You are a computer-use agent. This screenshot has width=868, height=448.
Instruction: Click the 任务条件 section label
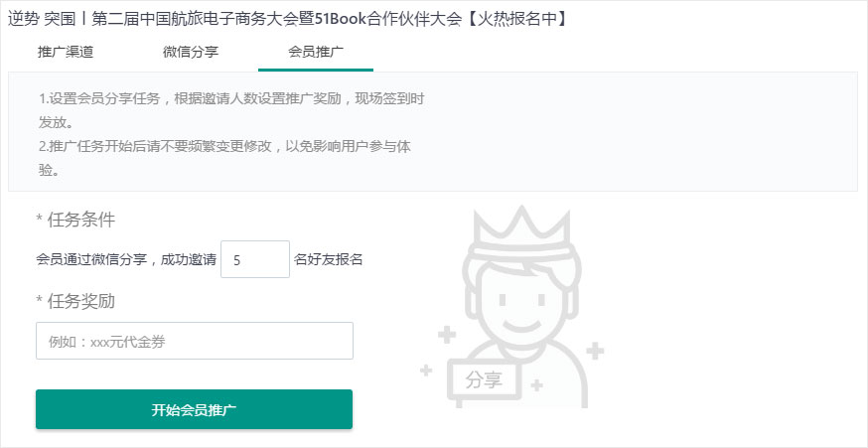pyautogui.click(x=75, y=220)
